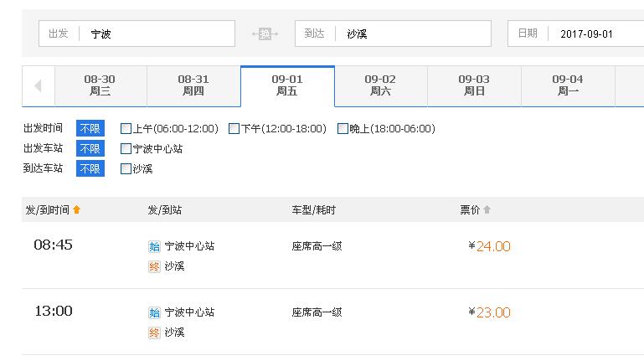Click the arrival city field containing 沙溪

(411, 34)
